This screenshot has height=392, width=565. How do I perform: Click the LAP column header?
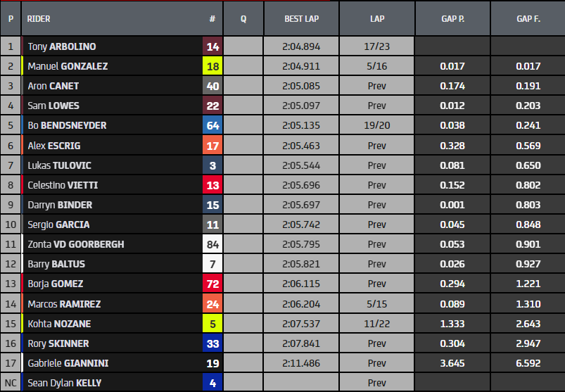376,19
